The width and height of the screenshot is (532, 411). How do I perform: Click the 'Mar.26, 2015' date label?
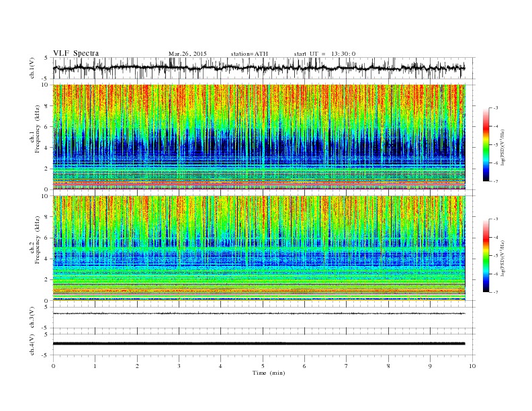pos(187,54)
